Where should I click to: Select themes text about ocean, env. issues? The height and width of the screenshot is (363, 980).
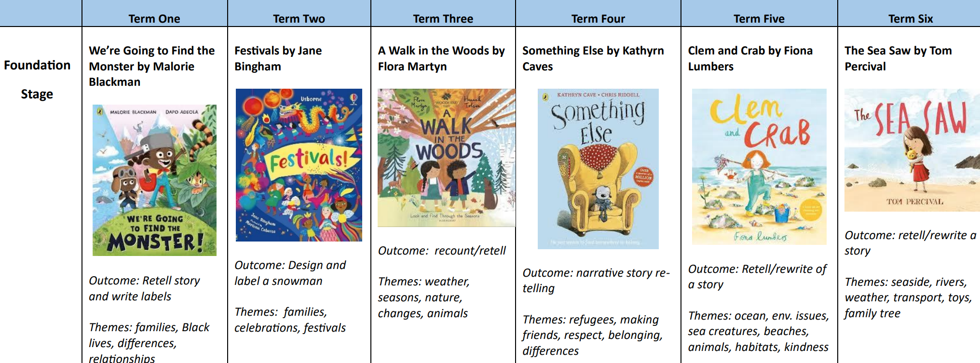pyautogui.click(x=758, y=331)
